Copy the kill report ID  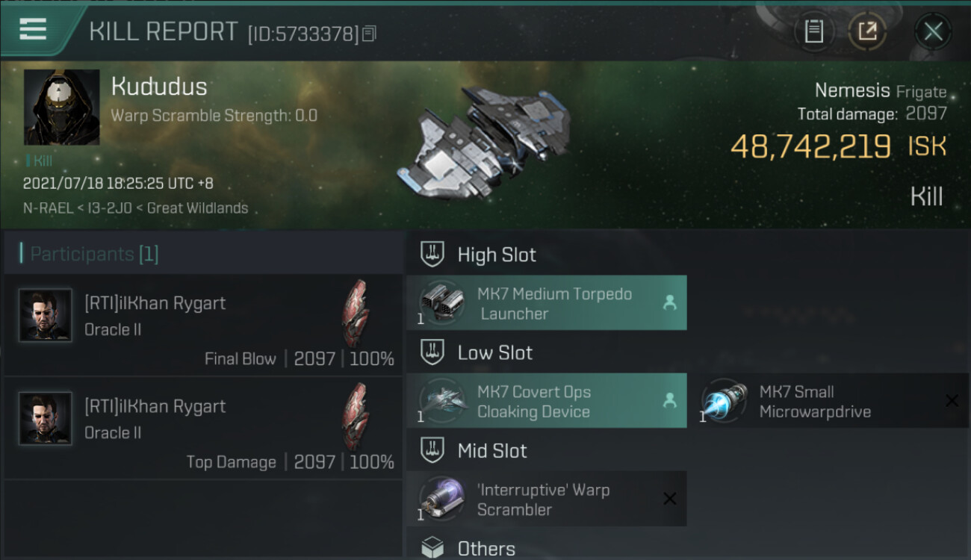pos(369,34)
